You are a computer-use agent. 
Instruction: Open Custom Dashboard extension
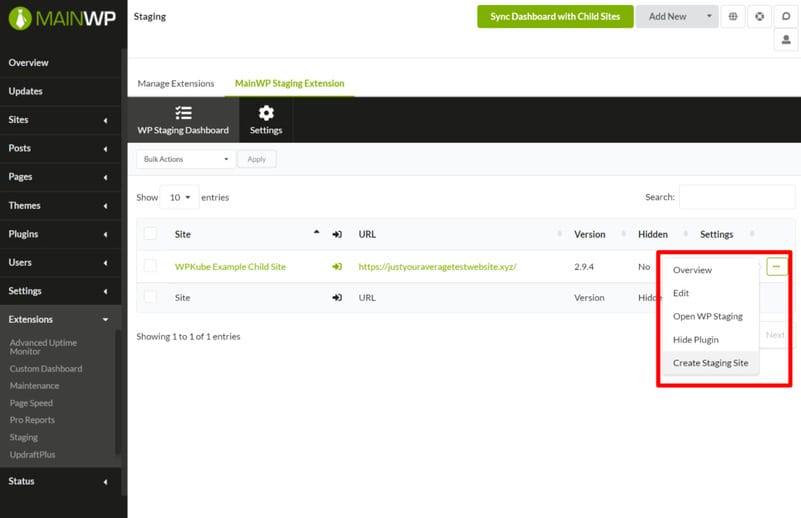[x=45, y=369]
